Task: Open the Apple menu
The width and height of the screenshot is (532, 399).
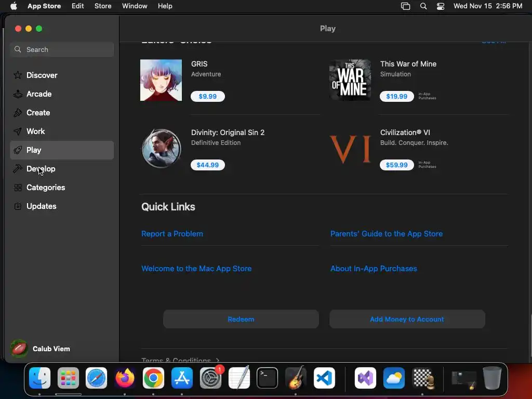Action: (14, 6)
